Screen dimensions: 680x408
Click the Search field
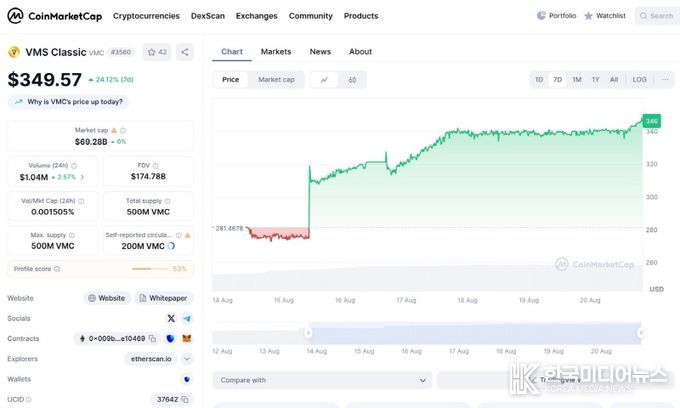click(x=657, y=16)
